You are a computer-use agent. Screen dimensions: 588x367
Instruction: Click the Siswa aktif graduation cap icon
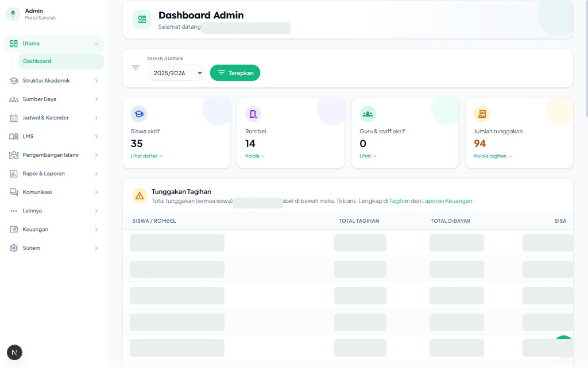tap(139, 114)
